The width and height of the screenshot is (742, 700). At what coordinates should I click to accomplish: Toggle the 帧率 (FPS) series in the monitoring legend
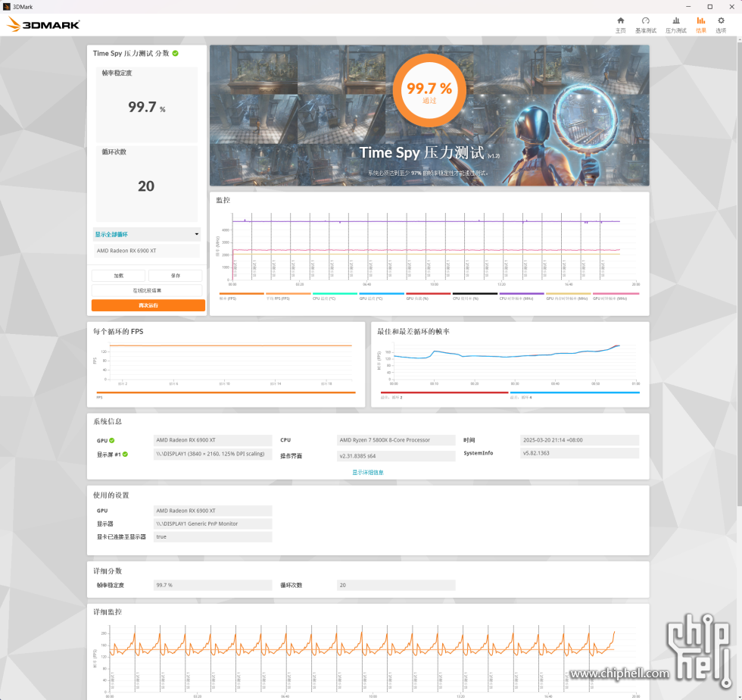point(242,296)
